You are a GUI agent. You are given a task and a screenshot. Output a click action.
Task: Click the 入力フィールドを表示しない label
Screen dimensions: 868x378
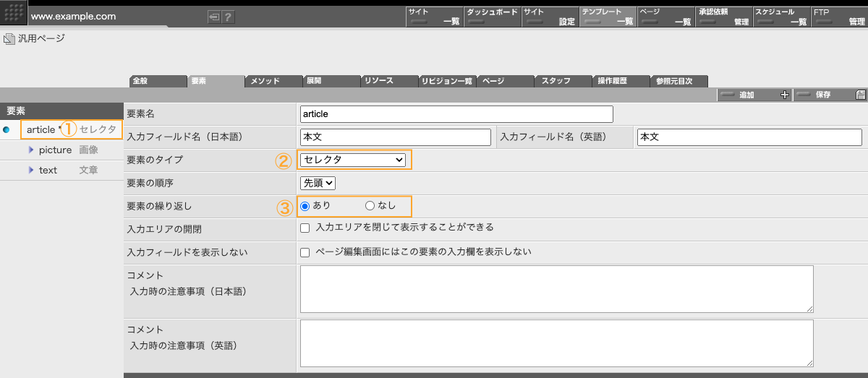pos(187,253)
